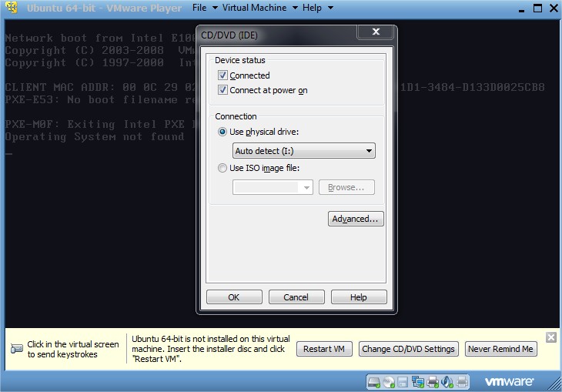
Task: Click the hard disk status icon
Action: point(374,382)
